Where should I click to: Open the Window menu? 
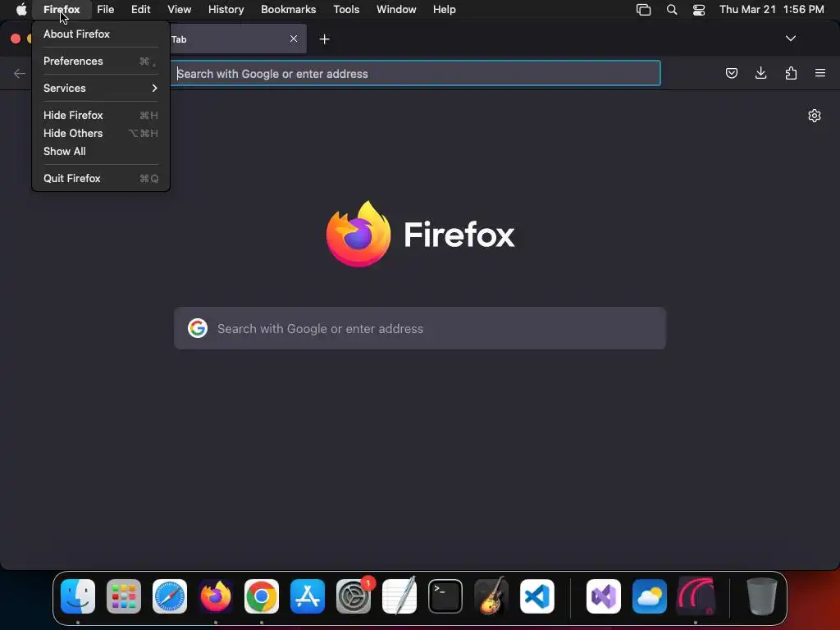tap(396, 10)
